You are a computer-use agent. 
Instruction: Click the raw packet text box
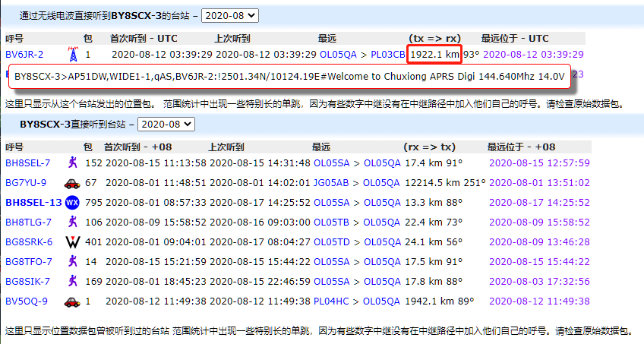point(289,76)
